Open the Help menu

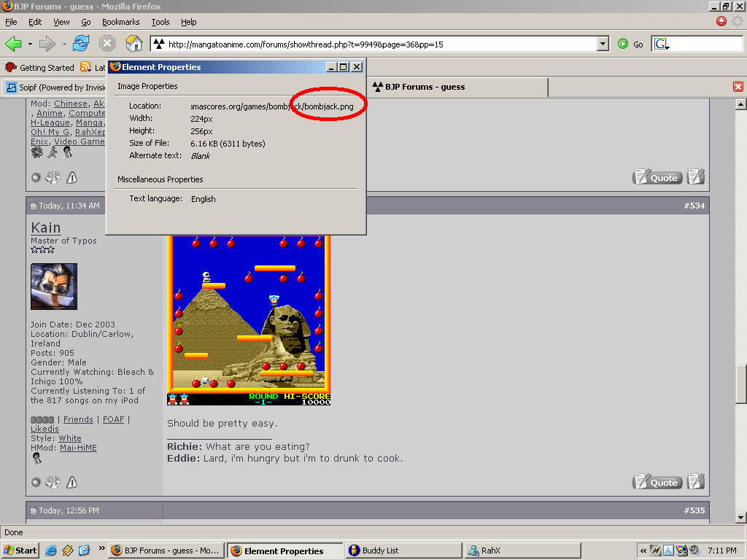coord(189,22)
